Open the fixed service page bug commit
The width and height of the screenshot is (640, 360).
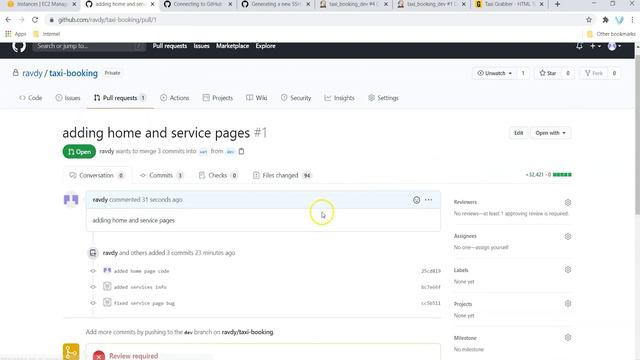144,303
